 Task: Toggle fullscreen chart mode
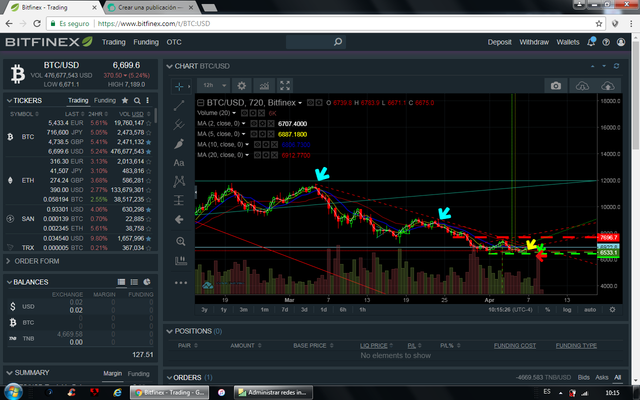285,86
